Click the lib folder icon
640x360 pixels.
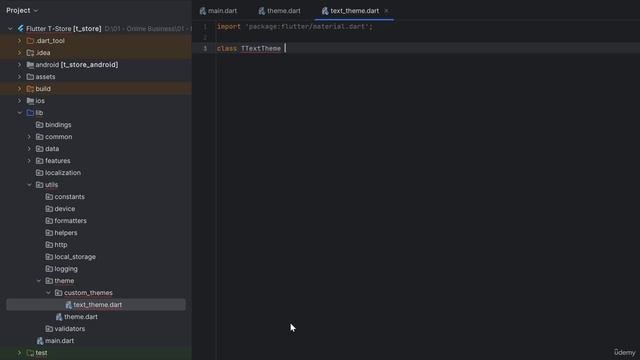pos(30,113)
